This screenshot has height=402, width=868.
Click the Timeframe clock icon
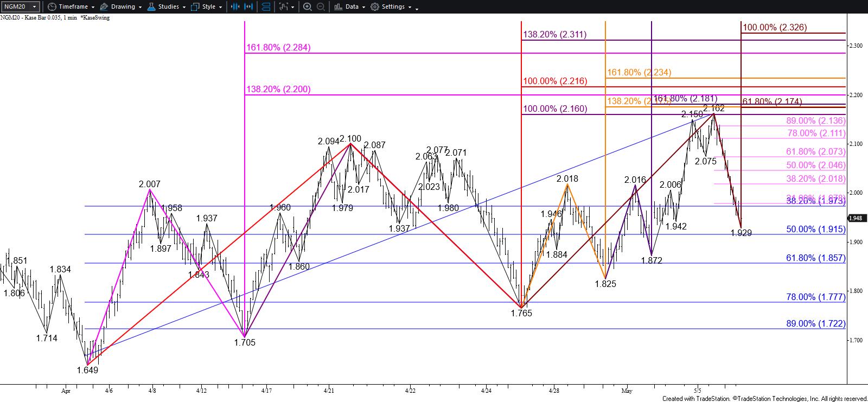(51, 7)
